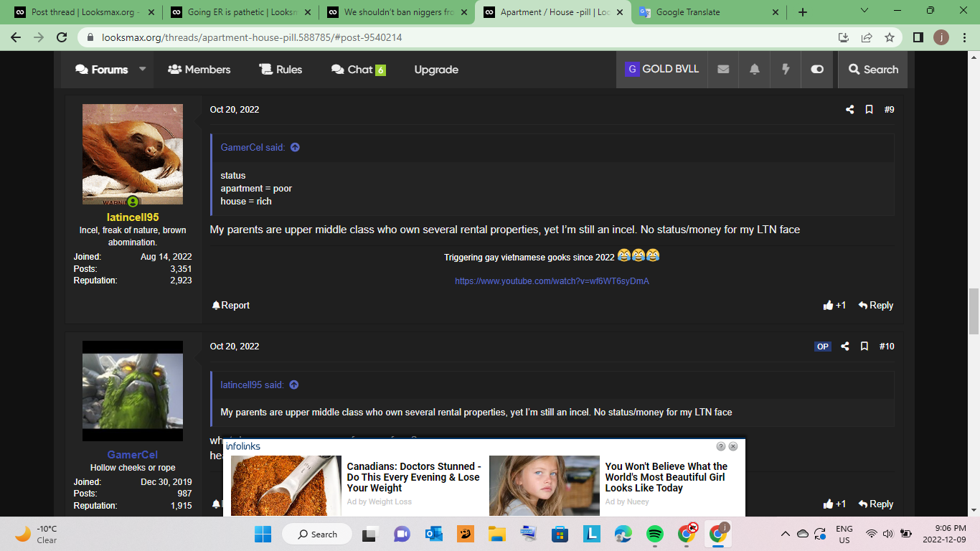Open the Chrome three-dot menu
This screenshot has height=551, width=980.
coord(964,37)
